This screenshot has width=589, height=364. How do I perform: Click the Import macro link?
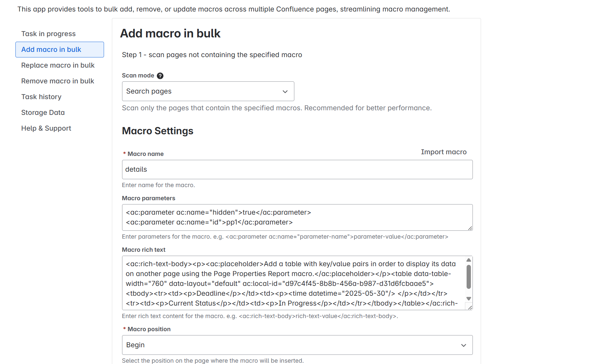point(444,152)
